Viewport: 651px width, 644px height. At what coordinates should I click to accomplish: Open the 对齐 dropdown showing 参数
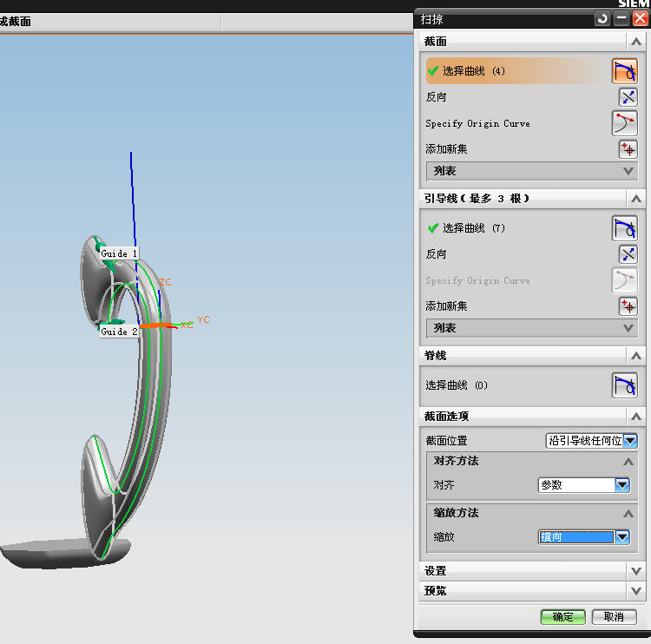622,485
